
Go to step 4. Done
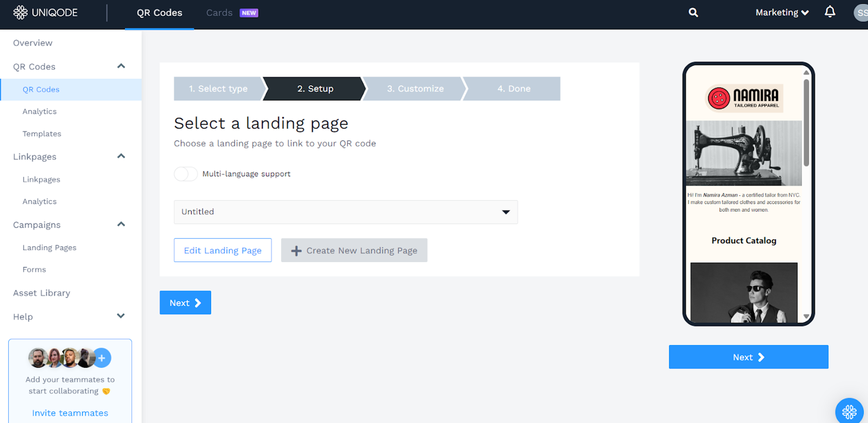[514, 89]
